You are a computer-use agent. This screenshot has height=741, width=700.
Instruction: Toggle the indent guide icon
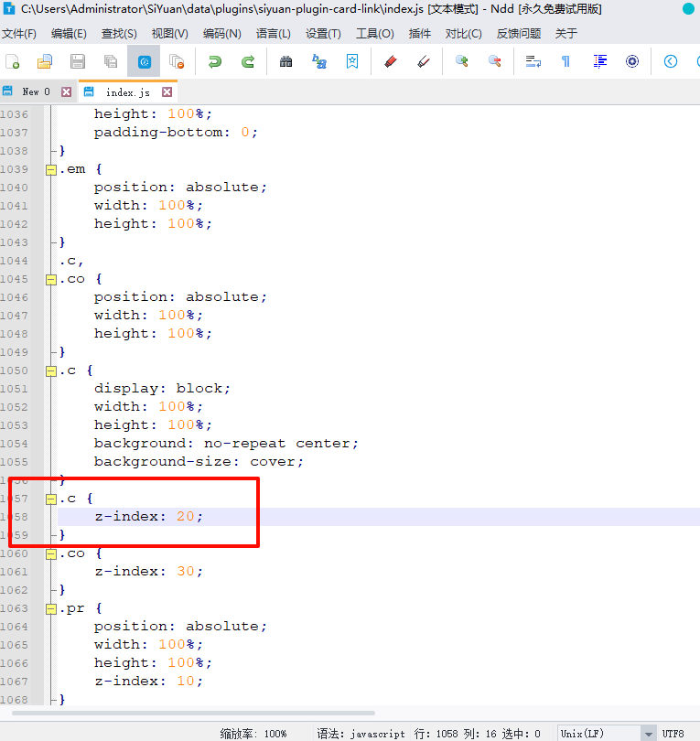599,62
